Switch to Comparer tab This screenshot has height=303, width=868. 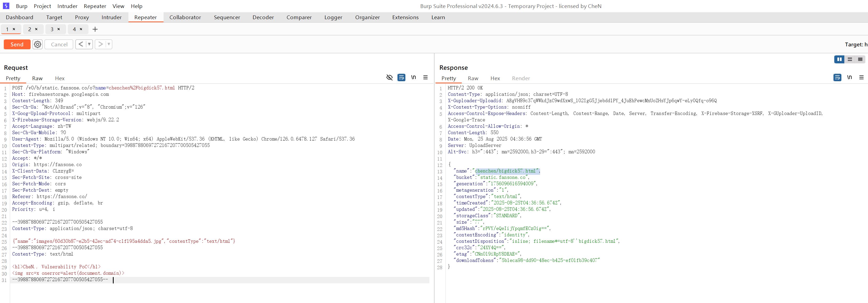pos(299,17)
